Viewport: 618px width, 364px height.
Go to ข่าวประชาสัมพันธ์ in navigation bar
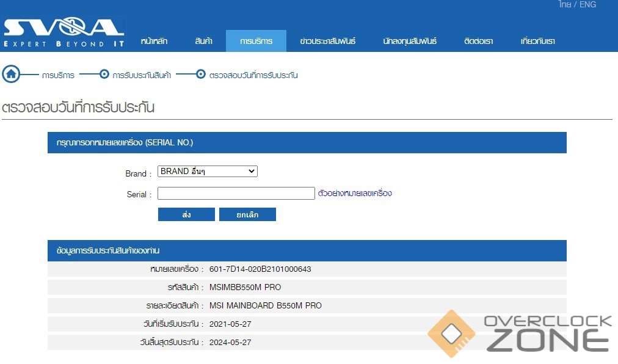[x=328, y=42]
